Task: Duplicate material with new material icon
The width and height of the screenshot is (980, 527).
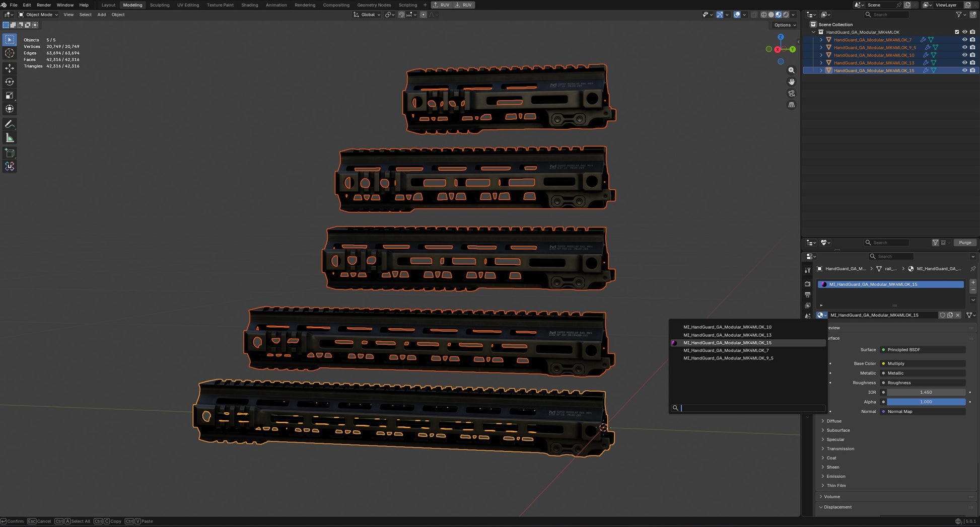Action: [950, 315]
